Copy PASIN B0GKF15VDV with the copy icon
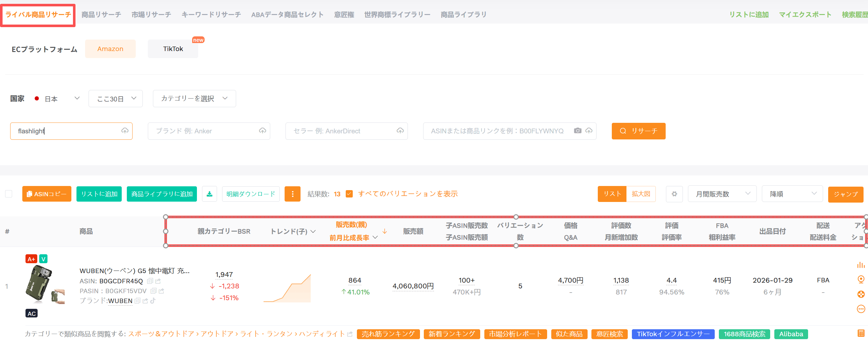 tap(153, 291)
